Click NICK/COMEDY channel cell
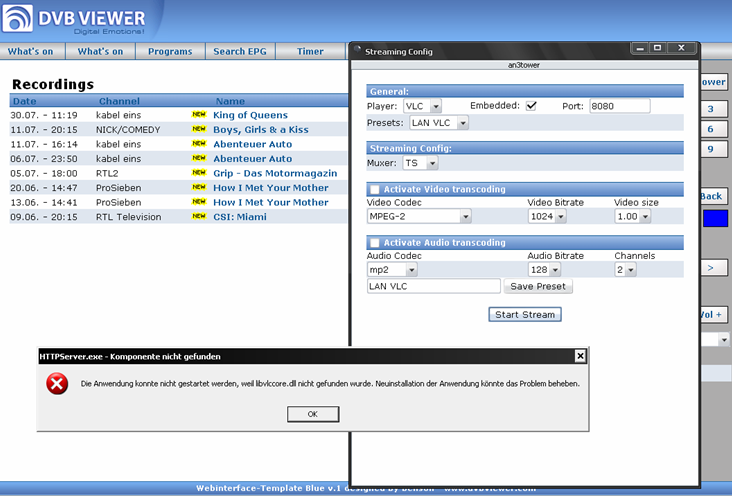Image resolution: width=732 pixels, height=496 pixels. pos(128,129)
